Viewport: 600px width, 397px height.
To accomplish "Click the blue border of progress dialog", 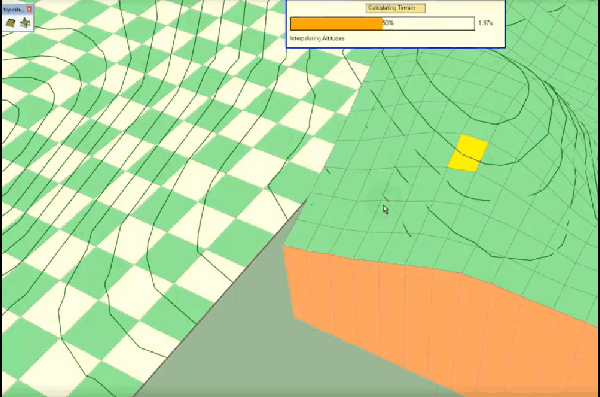I will coord(396,48).
